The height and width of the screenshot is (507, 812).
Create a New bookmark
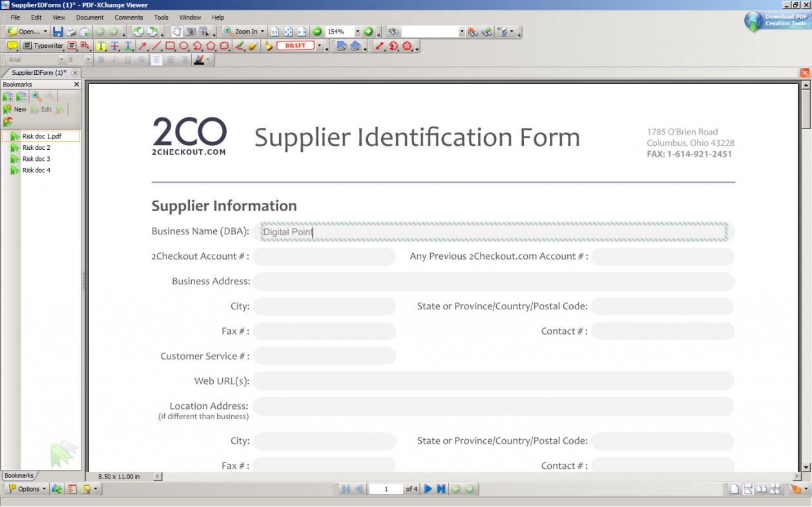[x=15, y=109]
